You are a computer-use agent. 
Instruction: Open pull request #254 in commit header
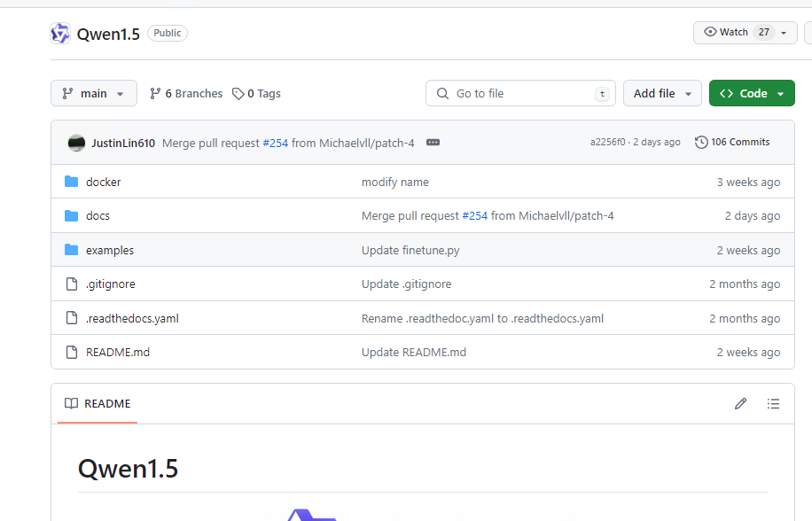276,144
